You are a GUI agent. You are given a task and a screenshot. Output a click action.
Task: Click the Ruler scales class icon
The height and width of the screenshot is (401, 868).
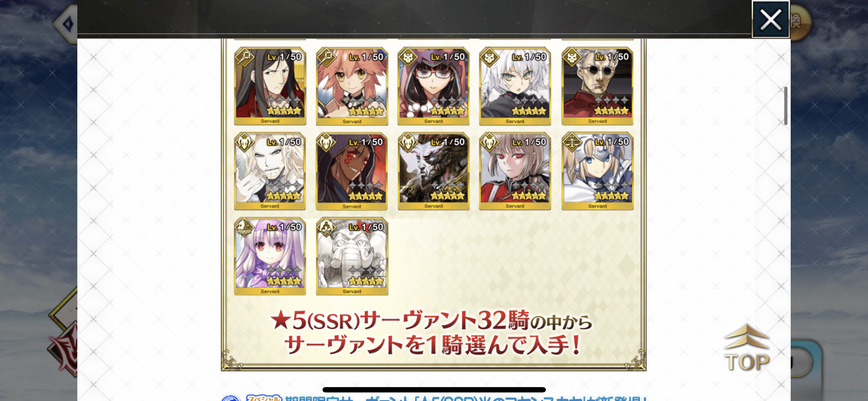572,142
